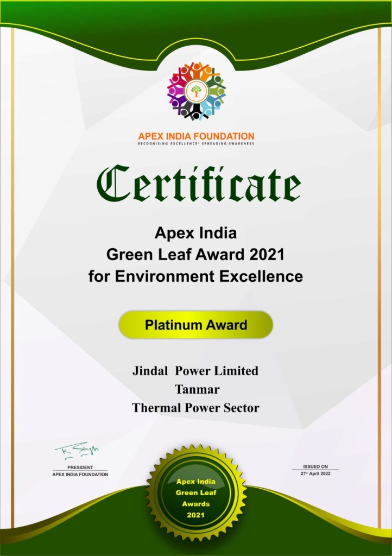
Task: Click APEX INDIA FOUNDATION text below President
Action: point(80,475)
